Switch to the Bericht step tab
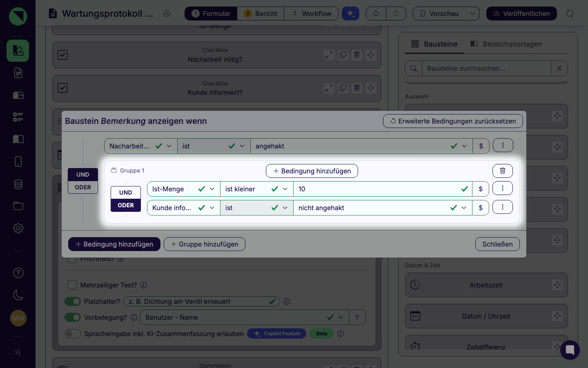The image size is (588, 368). pyautogui.click(x=261, y=13)
